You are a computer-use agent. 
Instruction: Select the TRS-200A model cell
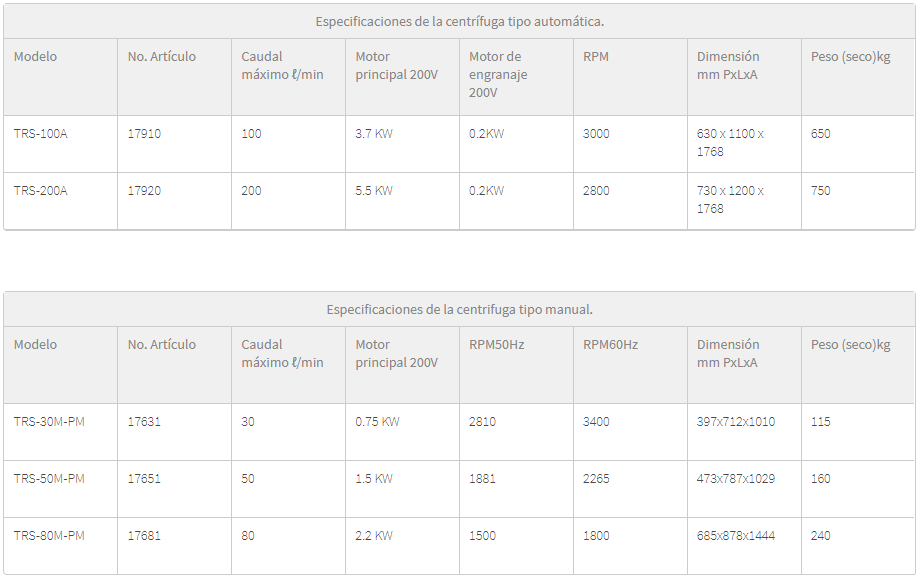point(41,191)
